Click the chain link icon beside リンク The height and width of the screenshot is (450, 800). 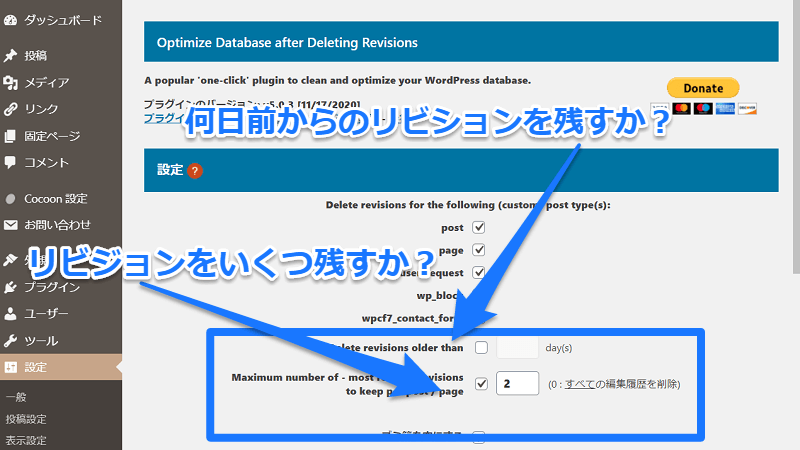tap(10, 109)
